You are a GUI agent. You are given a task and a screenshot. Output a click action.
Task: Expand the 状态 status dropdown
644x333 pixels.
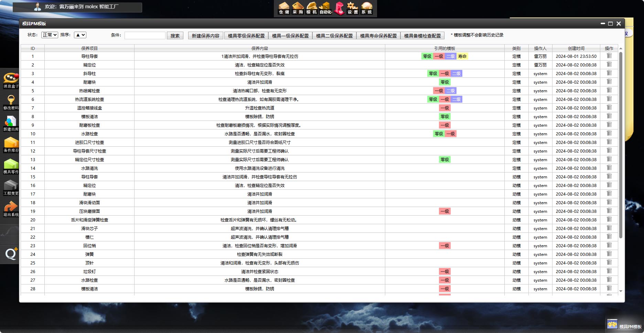[50, 35]
